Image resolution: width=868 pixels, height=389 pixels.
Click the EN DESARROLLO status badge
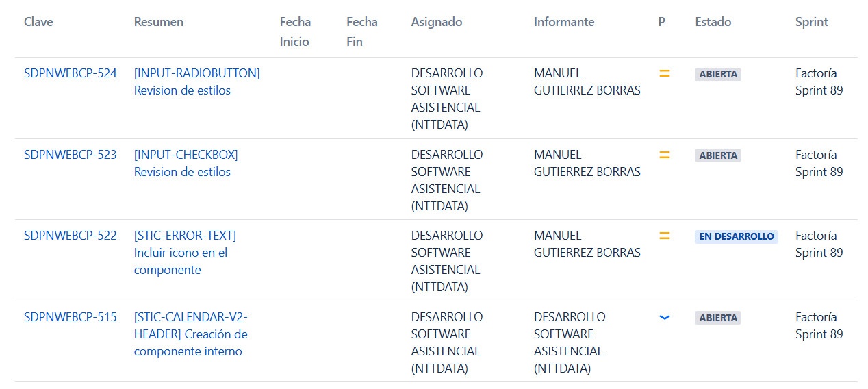tap(737, 236)
